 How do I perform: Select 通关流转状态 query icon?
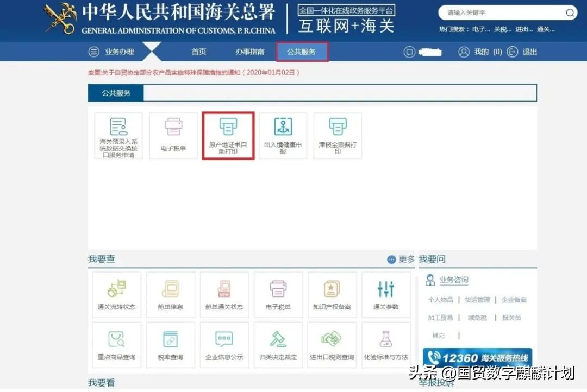click(116, 294)
